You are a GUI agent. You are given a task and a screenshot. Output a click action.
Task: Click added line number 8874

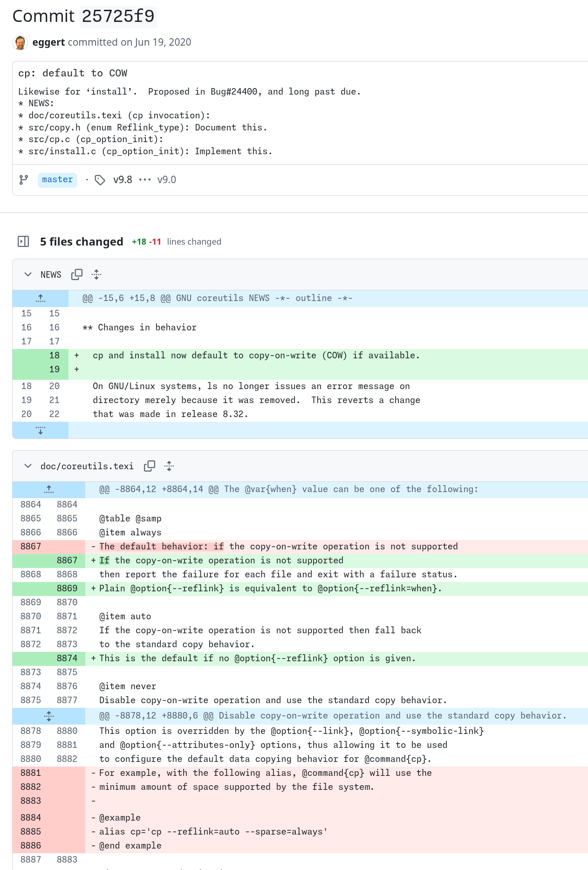click(67, 658)
